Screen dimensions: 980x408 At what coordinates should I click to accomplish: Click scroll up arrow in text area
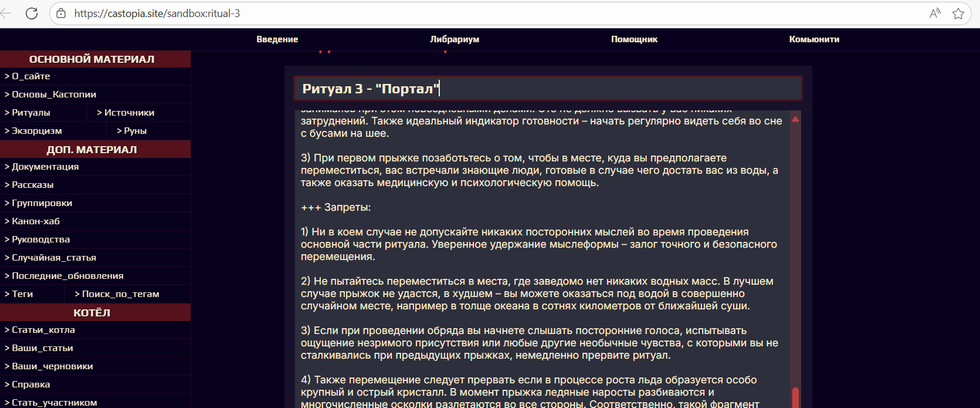pos(795,119)
